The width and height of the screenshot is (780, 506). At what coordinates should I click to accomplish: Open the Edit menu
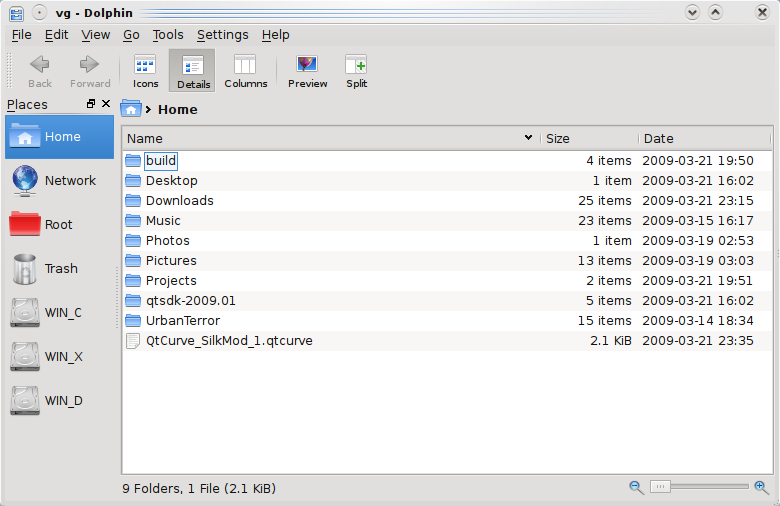click(x=56, y=35)
